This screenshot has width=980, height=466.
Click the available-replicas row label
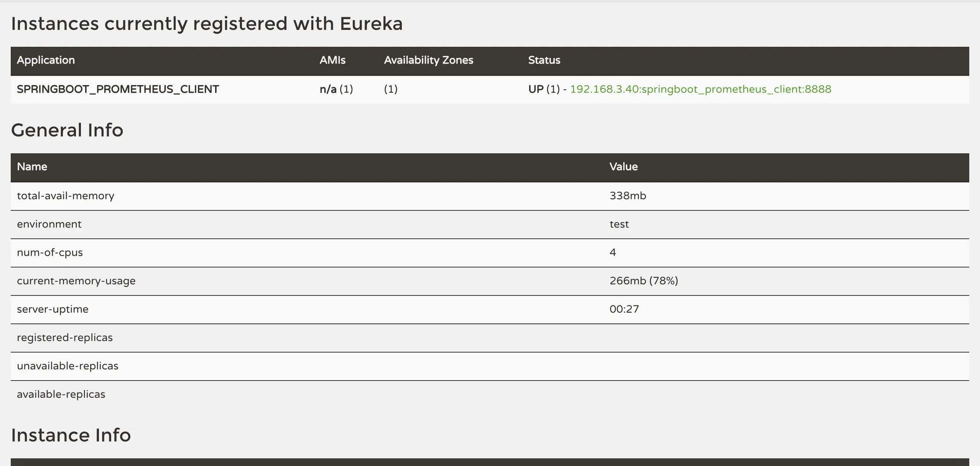tap(61, 394)
